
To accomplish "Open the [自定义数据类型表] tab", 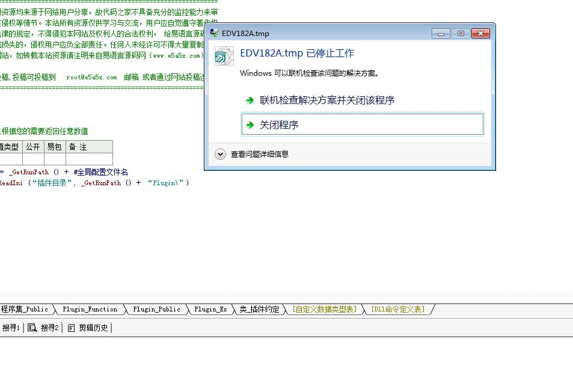I will pyautogui.click(x=324, y=309).
